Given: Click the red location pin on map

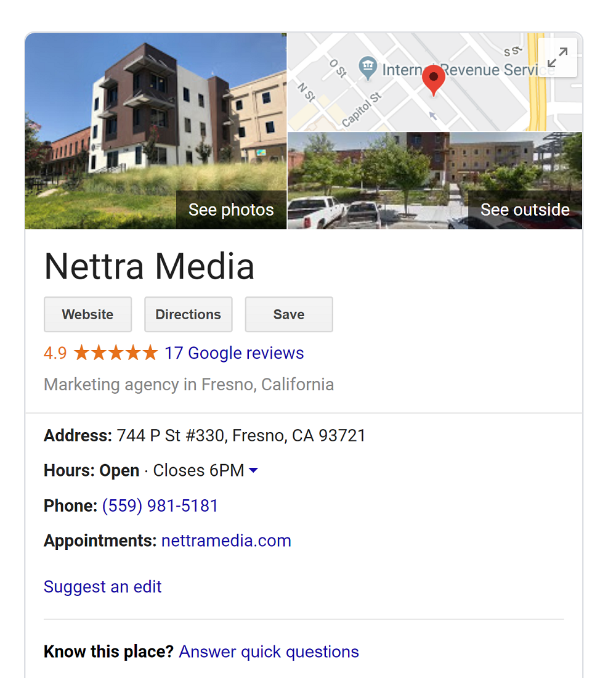Looking at the screenshot, I should [x=434, y=80].
